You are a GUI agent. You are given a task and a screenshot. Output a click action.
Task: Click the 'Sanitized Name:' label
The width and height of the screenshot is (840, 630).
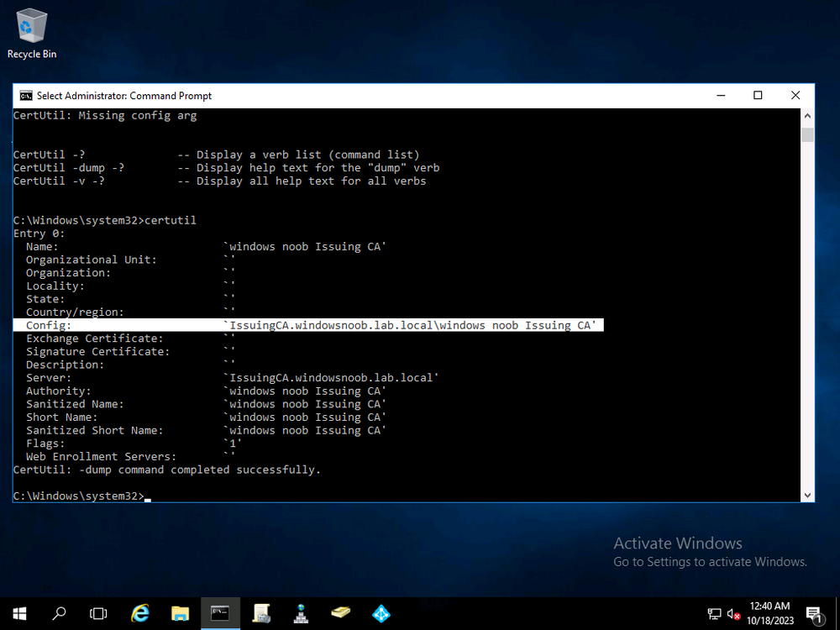75,404
